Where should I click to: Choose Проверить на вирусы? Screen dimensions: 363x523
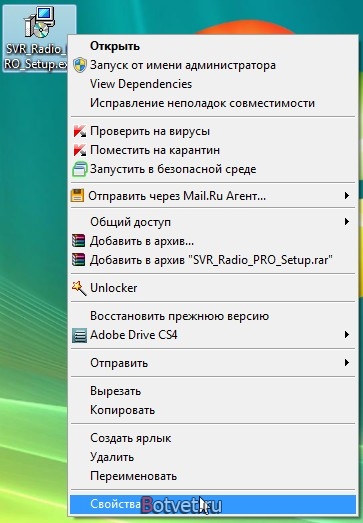click(213, 131)
